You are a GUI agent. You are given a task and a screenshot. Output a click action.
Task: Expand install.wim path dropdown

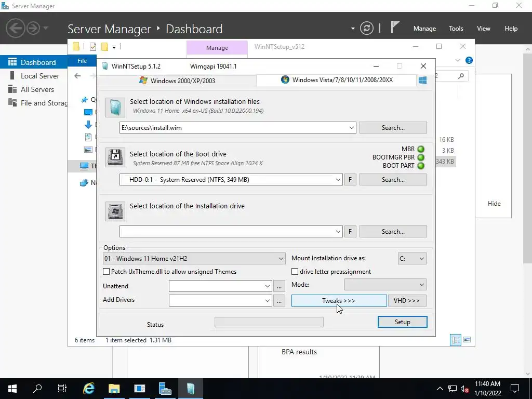tap(352, 128)
